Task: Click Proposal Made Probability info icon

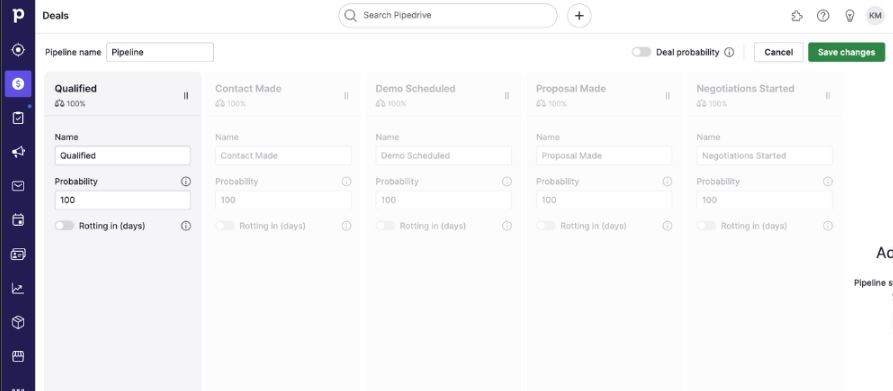Action: pyautogui.click(x=667, y=182)
